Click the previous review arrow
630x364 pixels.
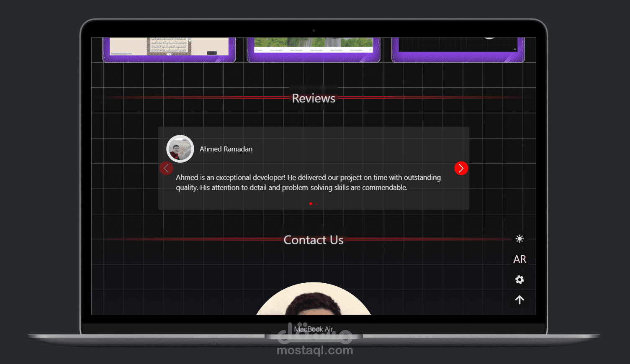click(x=166, y=168)
